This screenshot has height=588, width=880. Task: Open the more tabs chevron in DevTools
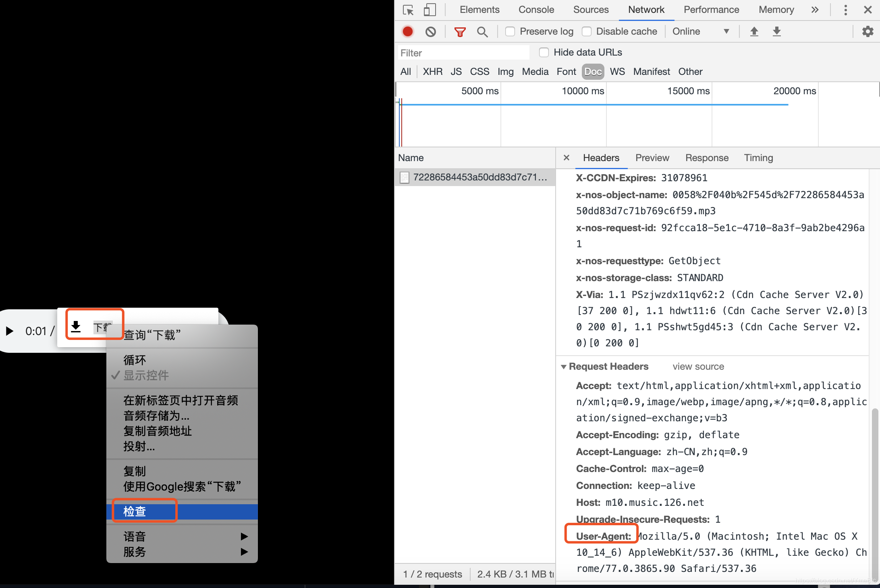pyautogui.click(x=815, y=10)
